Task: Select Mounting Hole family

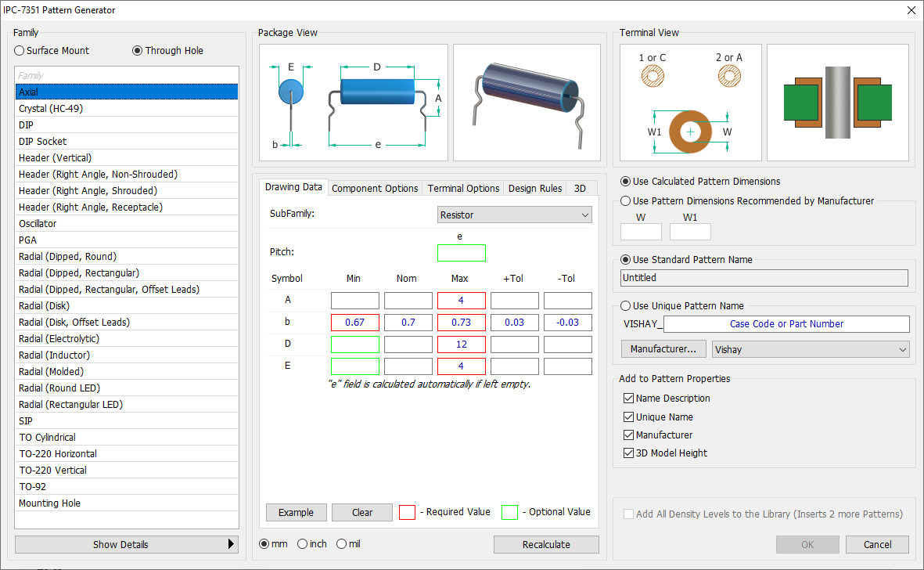Action: point(127,503)
